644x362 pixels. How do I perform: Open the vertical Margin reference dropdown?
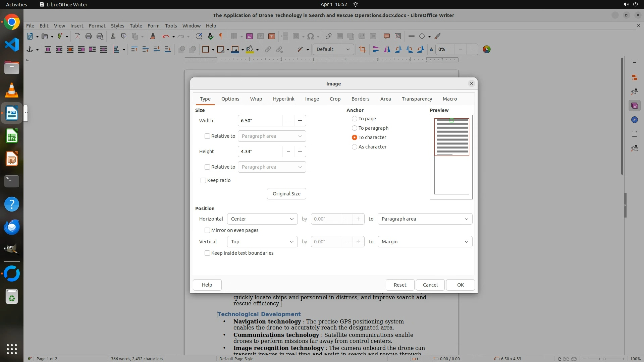click(425, 242)
